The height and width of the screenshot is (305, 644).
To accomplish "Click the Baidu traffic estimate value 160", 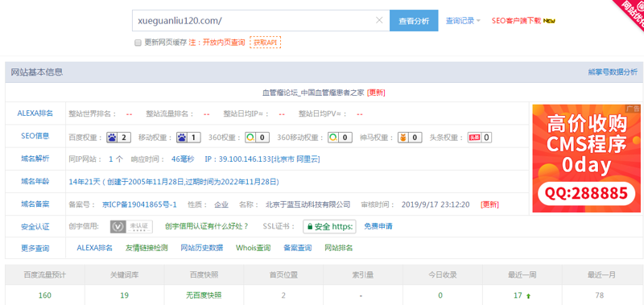I will [45, 295].
